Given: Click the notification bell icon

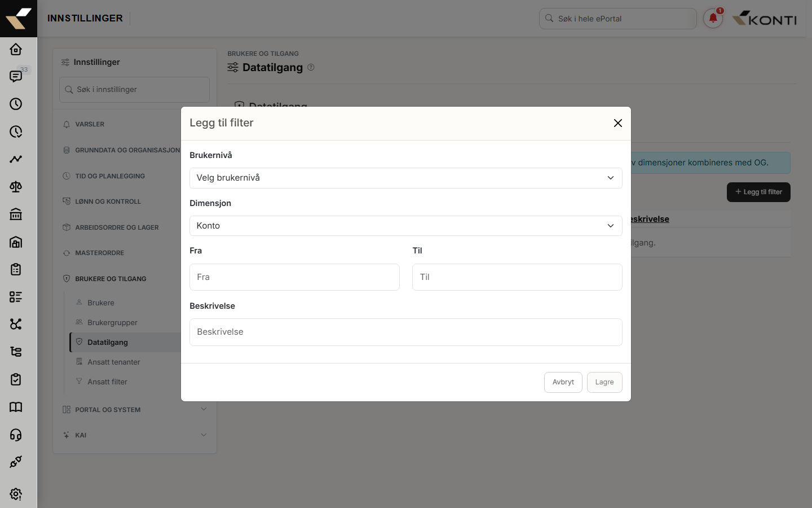Looking at the screenshot, I should (713, 18).
